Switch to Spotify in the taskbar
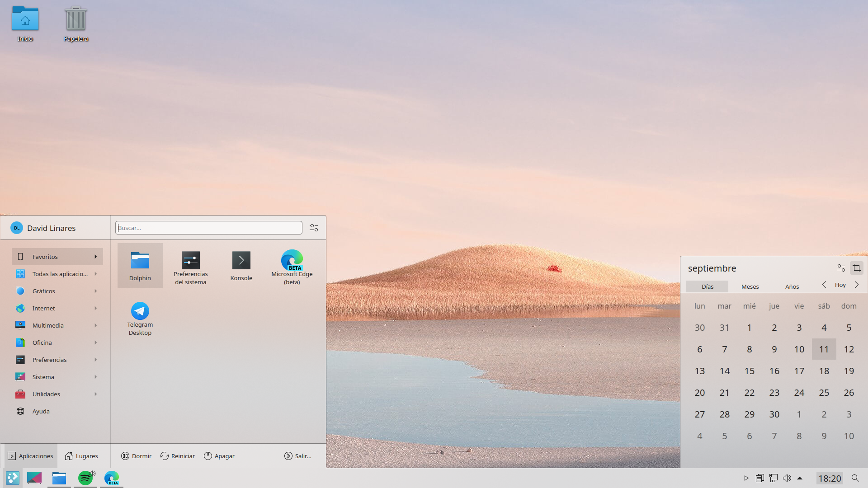 pos(85,478)
